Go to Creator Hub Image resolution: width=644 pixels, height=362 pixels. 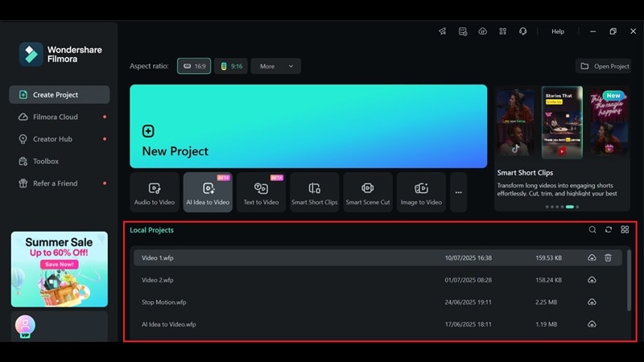pyautogui.click(x=59, y=139)
